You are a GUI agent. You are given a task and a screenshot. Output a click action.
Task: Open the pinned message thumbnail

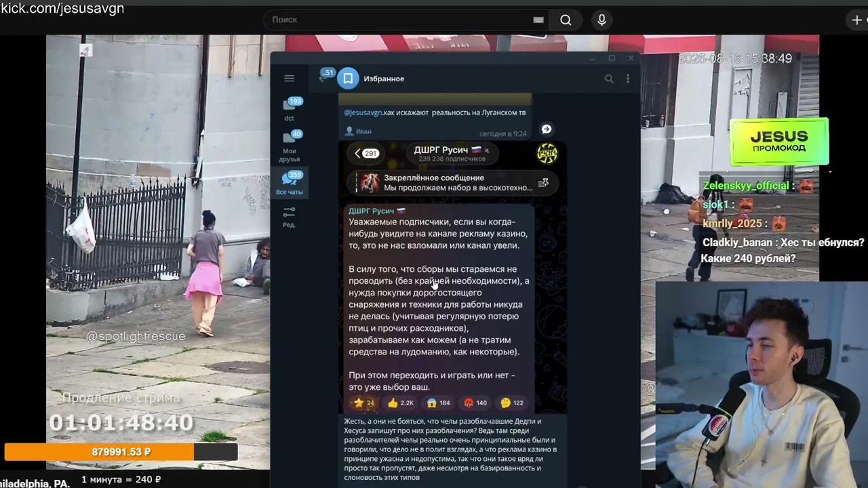370,182
